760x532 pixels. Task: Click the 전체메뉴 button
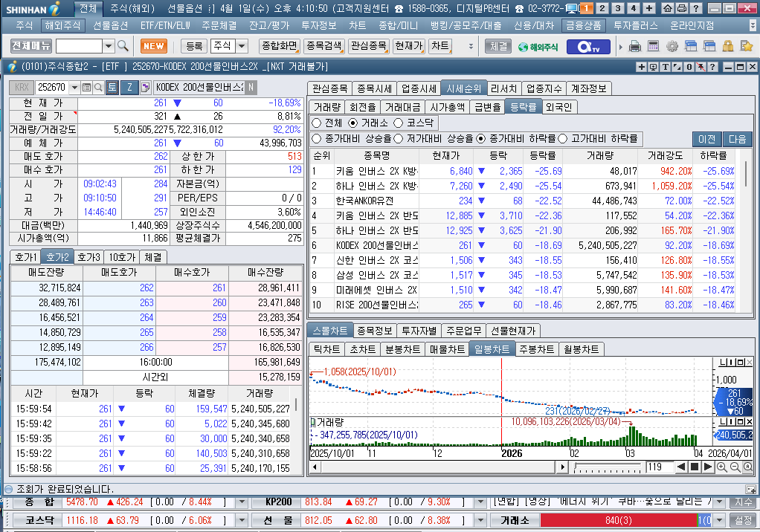[x=31, y=46]
